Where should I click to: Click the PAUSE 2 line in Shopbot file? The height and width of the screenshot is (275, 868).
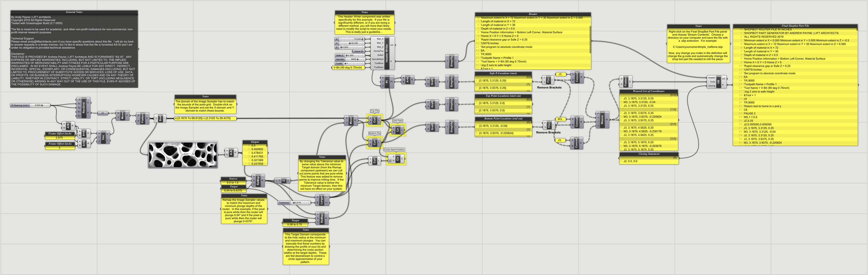coord(750,113)
